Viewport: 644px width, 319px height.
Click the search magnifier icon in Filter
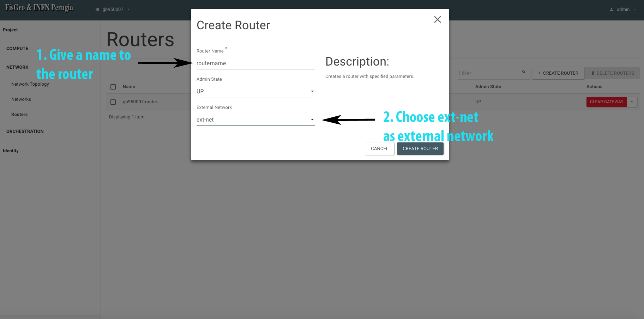pyautogui.click(x=524, y=72)
